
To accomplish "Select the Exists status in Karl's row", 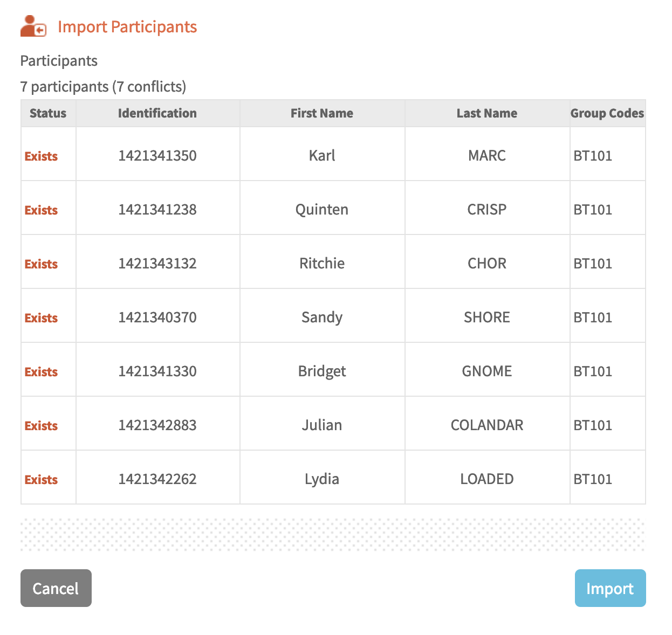I will (41, 156).
